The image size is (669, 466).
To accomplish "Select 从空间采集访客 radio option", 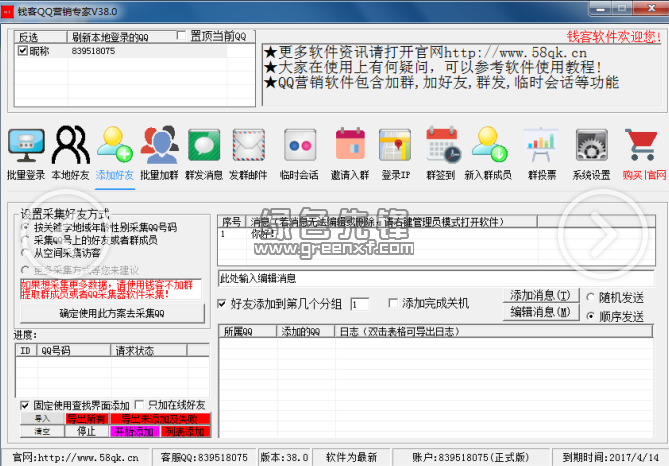I will (26, 253).
